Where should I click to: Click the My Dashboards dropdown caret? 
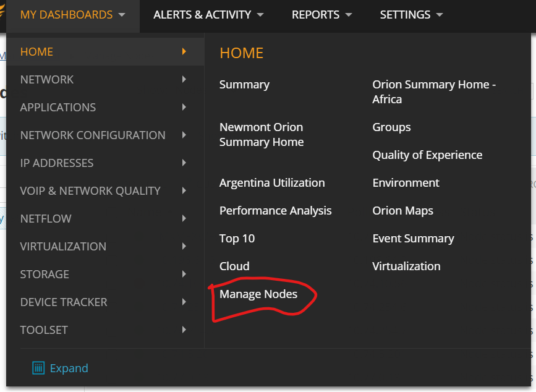(122, 15)
